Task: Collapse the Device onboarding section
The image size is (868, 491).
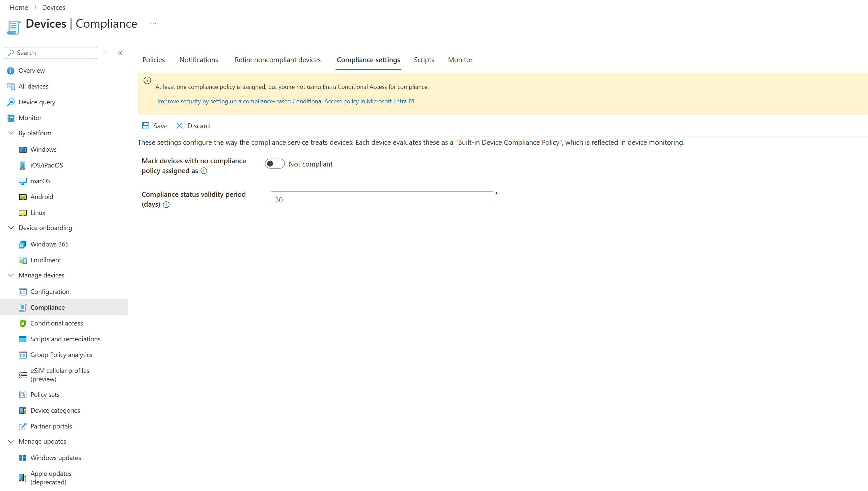Action: (x=11, y=228)
